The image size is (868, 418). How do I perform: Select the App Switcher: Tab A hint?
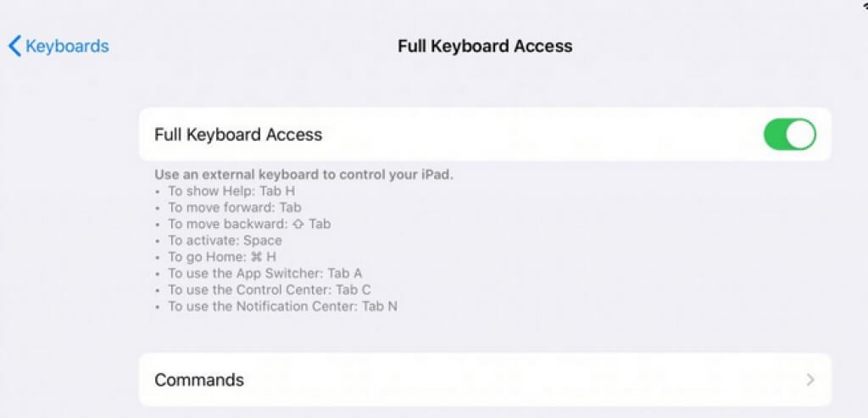(265, 274)
